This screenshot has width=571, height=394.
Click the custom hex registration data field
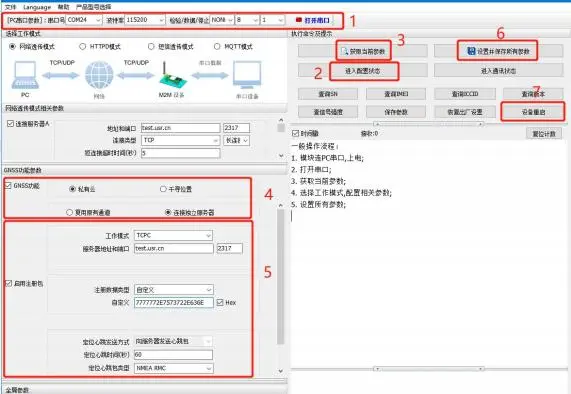pos(173,303)
